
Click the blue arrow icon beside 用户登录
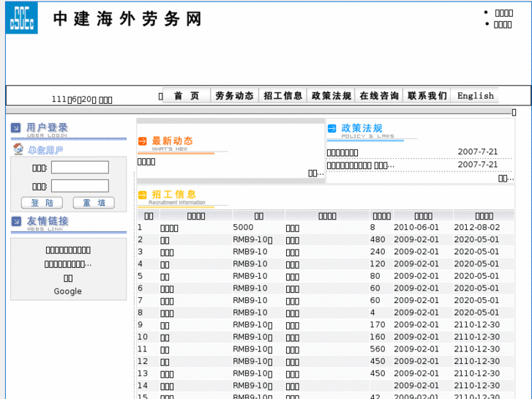pos(16,128)
